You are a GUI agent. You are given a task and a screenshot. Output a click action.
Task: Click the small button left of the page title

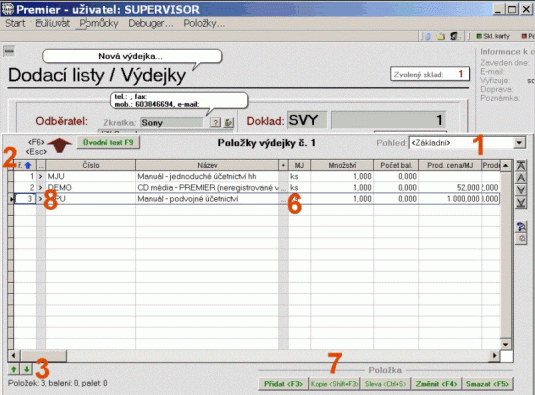(9, 51)
